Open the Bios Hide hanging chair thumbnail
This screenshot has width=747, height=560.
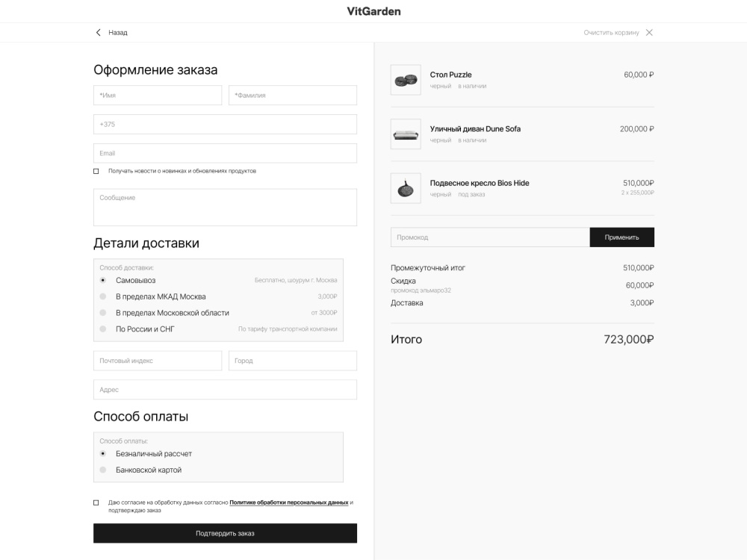(x=406, y=188)
